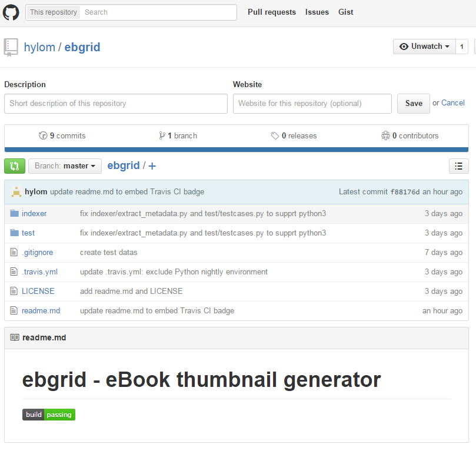
Task: Click hylom's avatar in latest commit bar
Action: (x=16, y=192)
